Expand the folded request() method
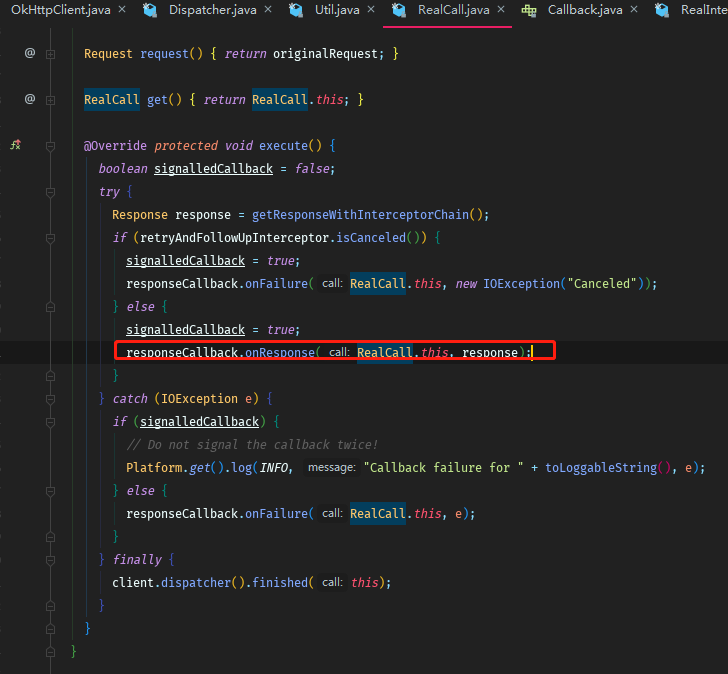 [51, 54]
